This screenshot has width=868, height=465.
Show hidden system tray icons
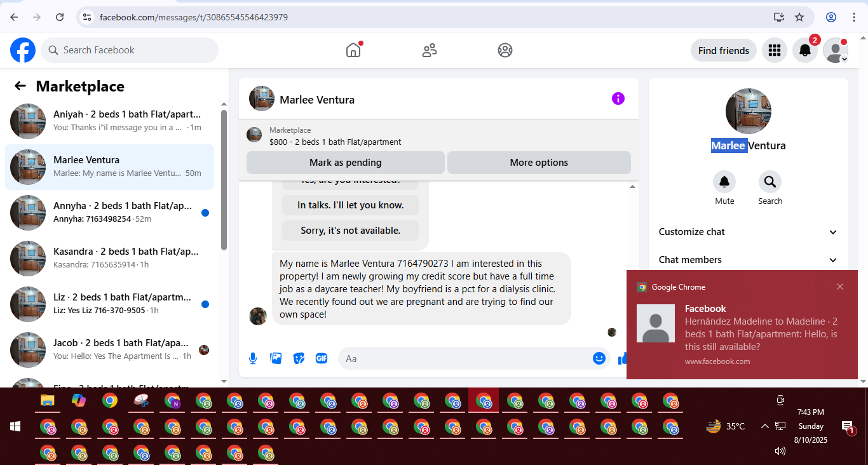(x=764, y=426)
